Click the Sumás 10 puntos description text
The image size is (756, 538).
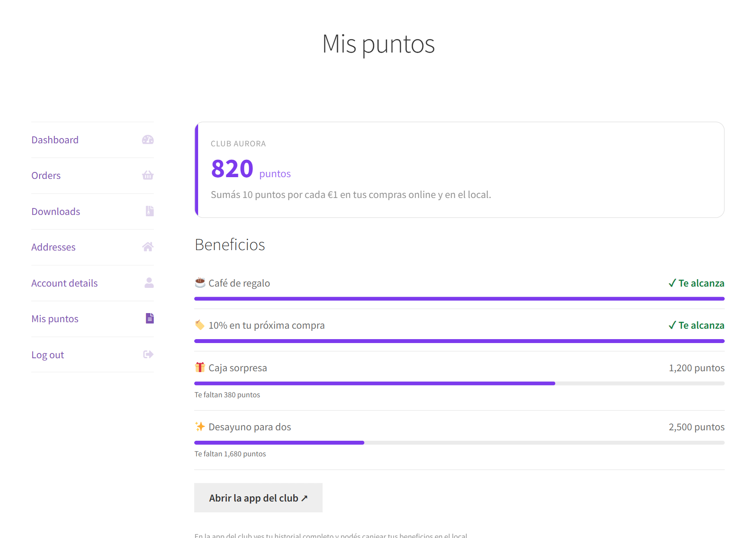(351, 195)
